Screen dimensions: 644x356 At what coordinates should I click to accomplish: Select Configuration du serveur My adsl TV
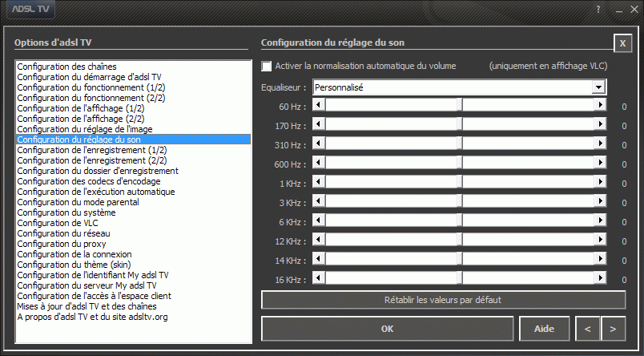[x=133, y=285]
